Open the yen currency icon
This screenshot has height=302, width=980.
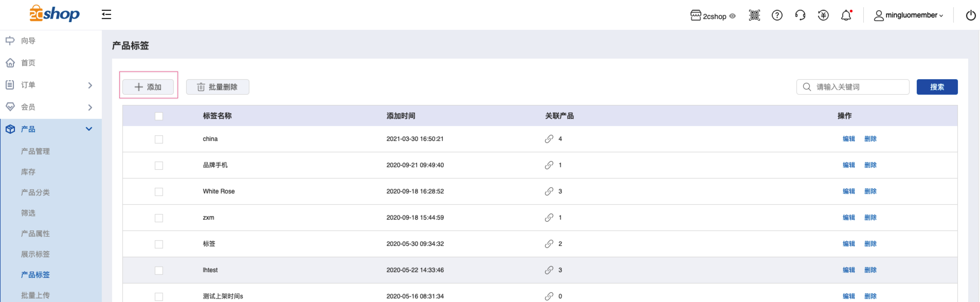[823, 15]
